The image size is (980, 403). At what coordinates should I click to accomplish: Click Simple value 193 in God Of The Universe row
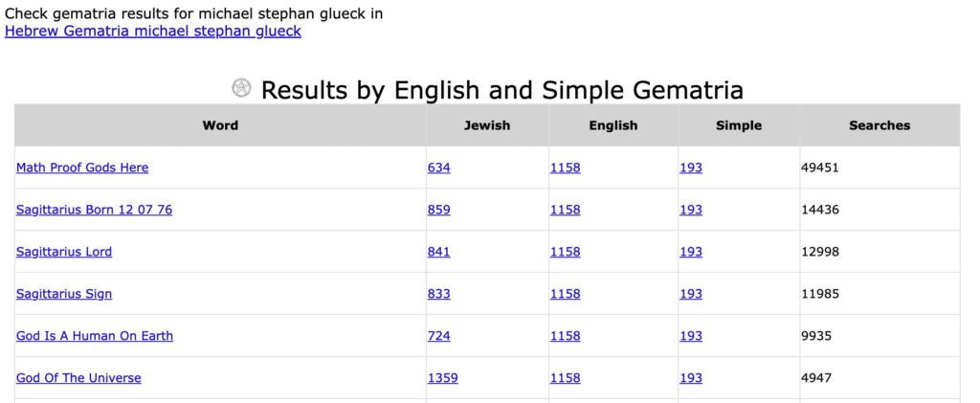coord(691,378)
